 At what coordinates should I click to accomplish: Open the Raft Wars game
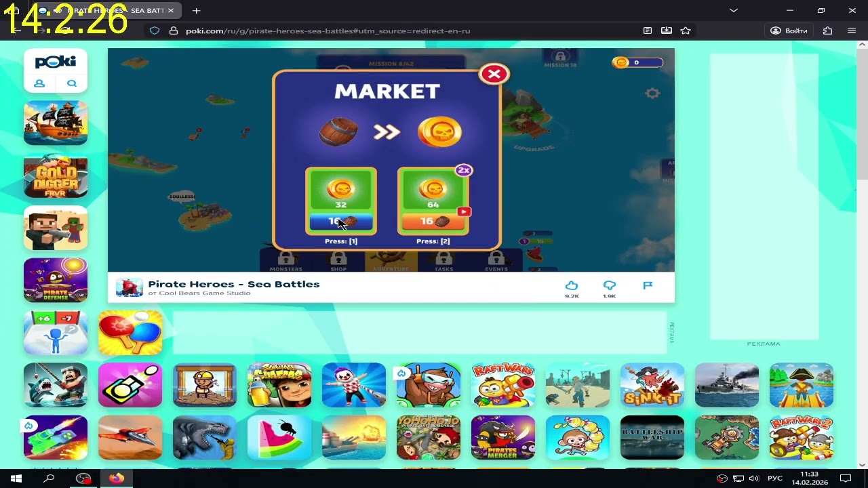tap(503, 385)
